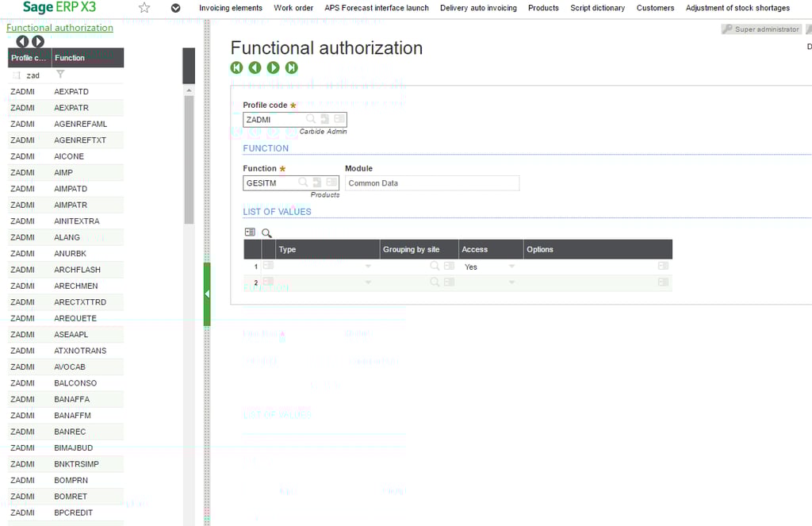Click Sage ERP X3 logo
Image resolution: width=812 pixels, height=526 pixels.
[59, 7]
